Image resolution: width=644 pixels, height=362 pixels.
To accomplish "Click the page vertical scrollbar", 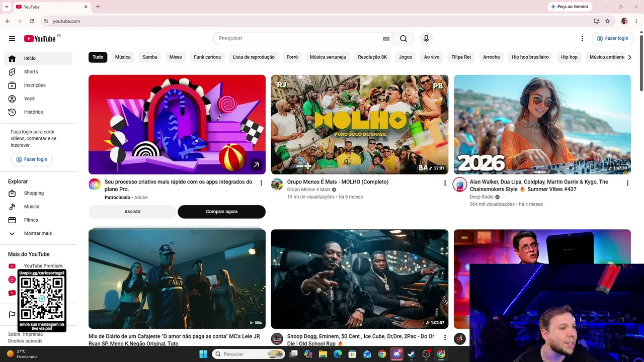I will 641,63.
